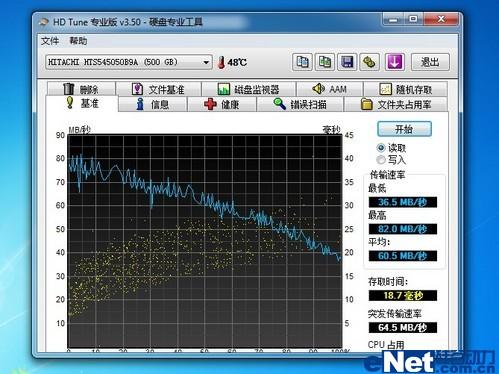
Task: Click the maximum rate value 82.0 MB/秒
Action: (x=403, y=229)
